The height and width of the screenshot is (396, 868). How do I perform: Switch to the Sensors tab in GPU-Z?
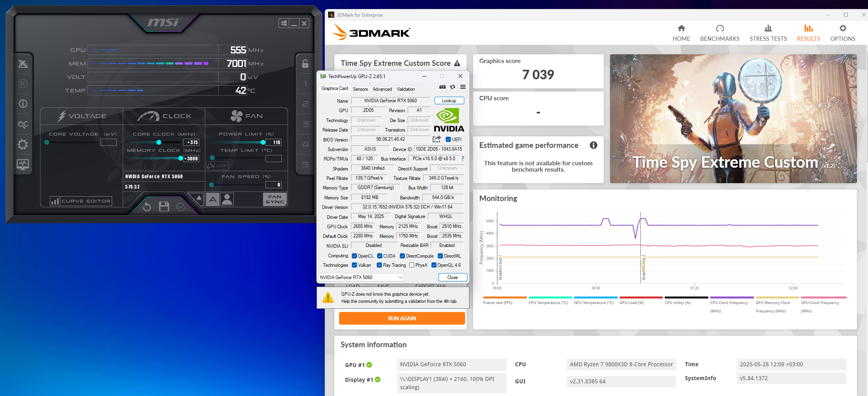pyautogui.click(x=360, y=89)
